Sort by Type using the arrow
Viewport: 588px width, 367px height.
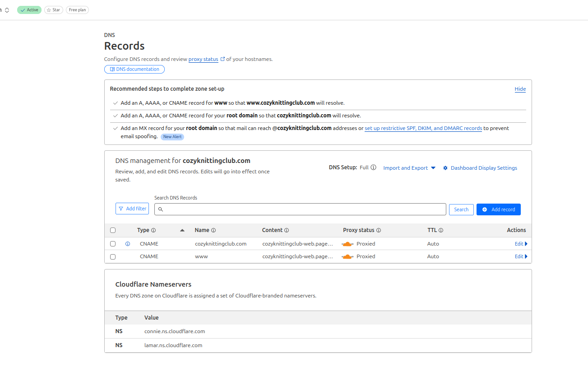point(182,230)
